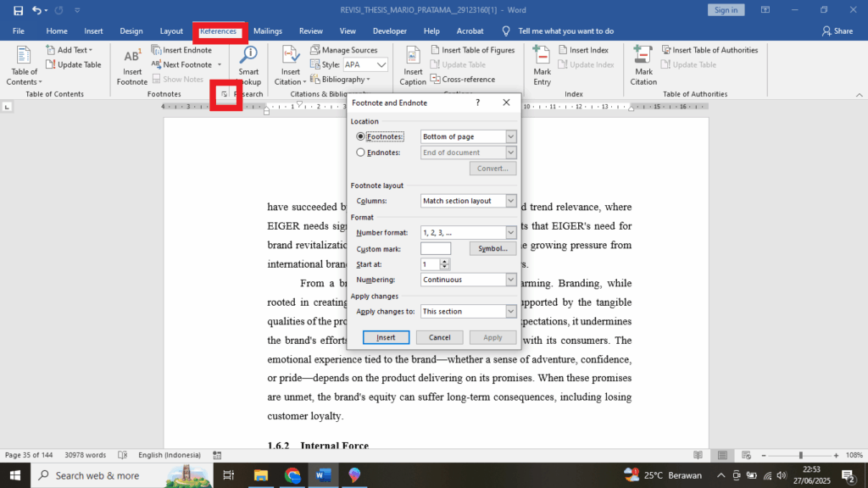Click Insert Caption icon

(413, 66)
